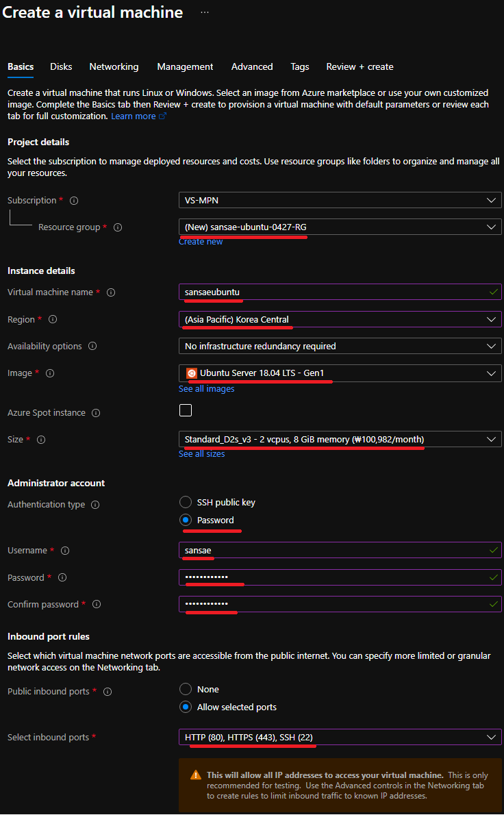
Task: Expand the Region dropdown
Action: 340,319
